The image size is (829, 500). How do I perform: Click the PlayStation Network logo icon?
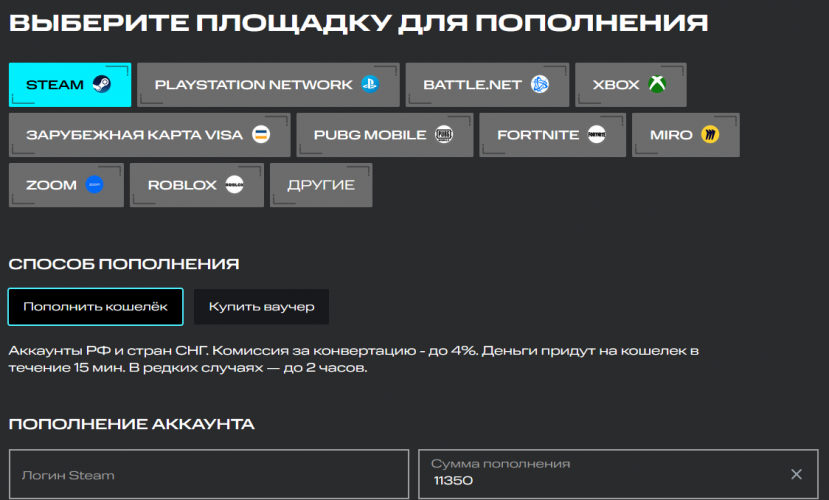[370, 85]
